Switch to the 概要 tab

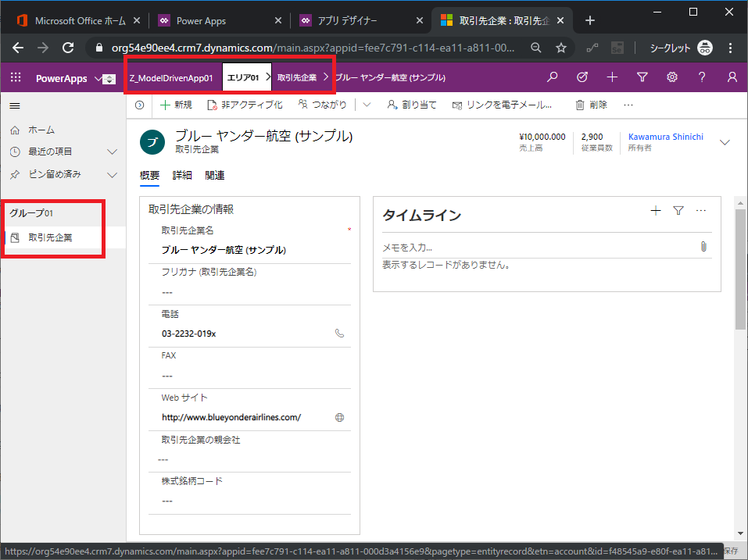(149, 176)
